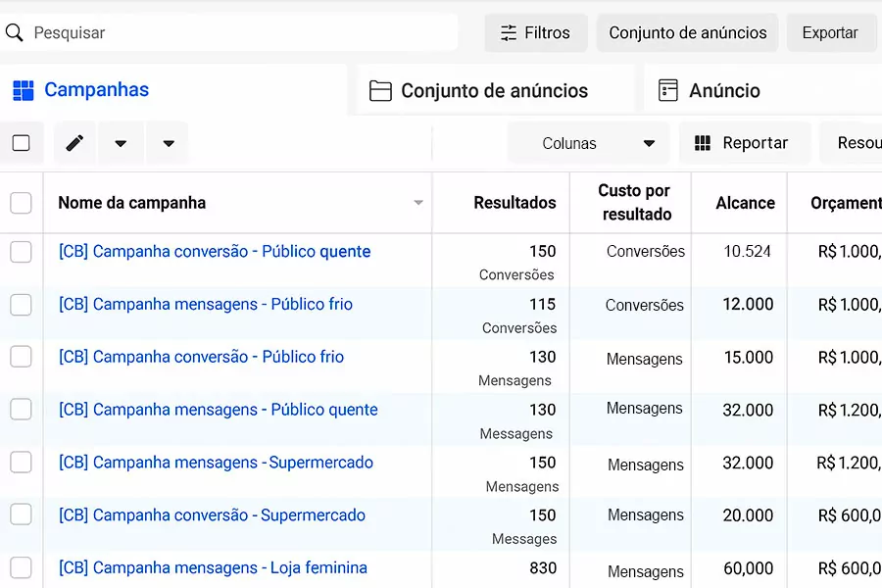Toggle the toolbar select-all checkbox
The width and height of the screenshot is (882, 588).
pyautogui.click(x=21, y=143)
